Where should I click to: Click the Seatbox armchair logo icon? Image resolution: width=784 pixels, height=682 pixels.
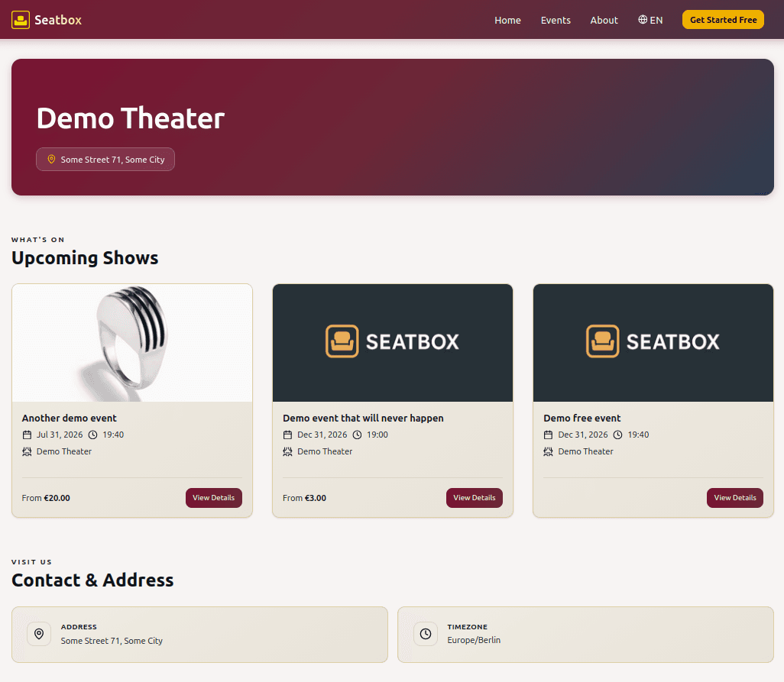(21, 20)
